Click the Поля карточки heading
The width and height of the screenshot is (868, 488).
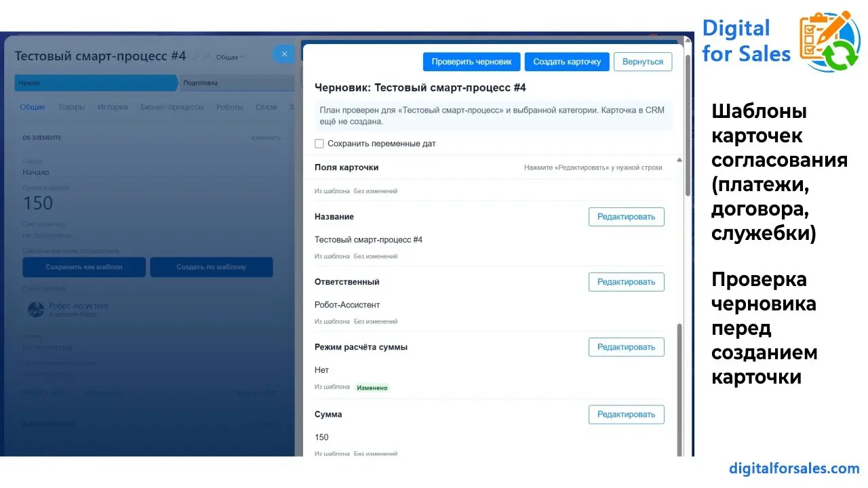click(x=347, y=167)
